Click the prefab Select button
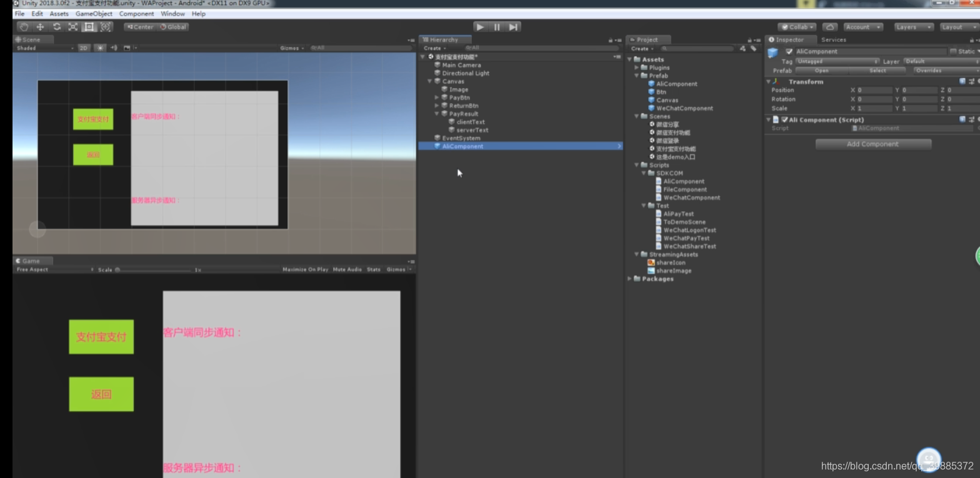The image size is (980, 478). click(877, 71)
